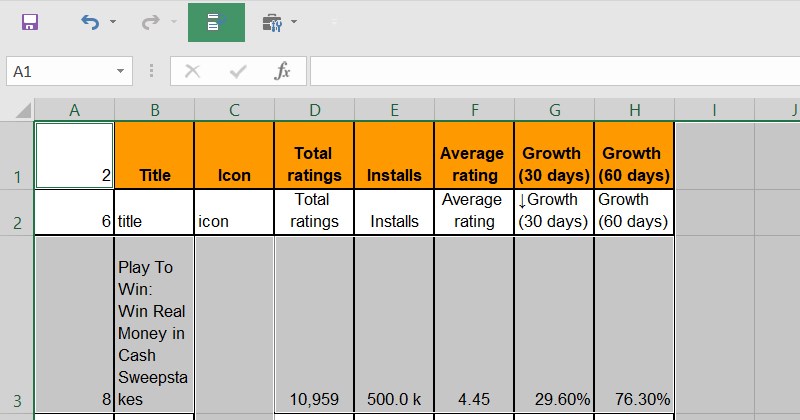Click the Cancel X icon by the formula bar

[x=193, y=71]
